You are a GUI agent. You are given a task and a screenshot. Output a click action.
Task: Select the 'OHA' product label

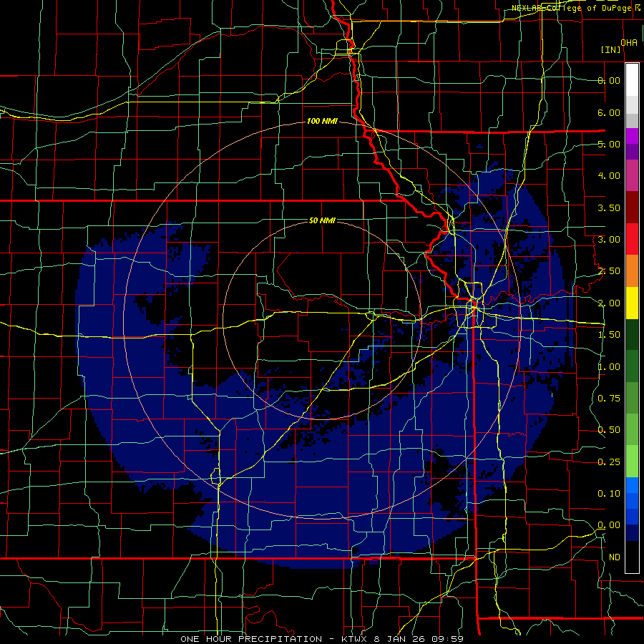[629, 43]
